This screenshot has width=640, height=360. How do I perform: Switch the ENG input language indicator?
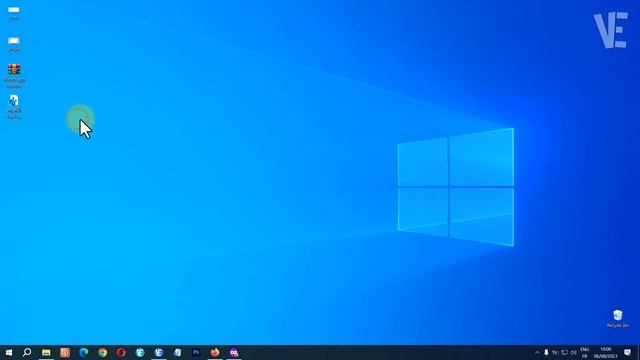click(584, 353)
